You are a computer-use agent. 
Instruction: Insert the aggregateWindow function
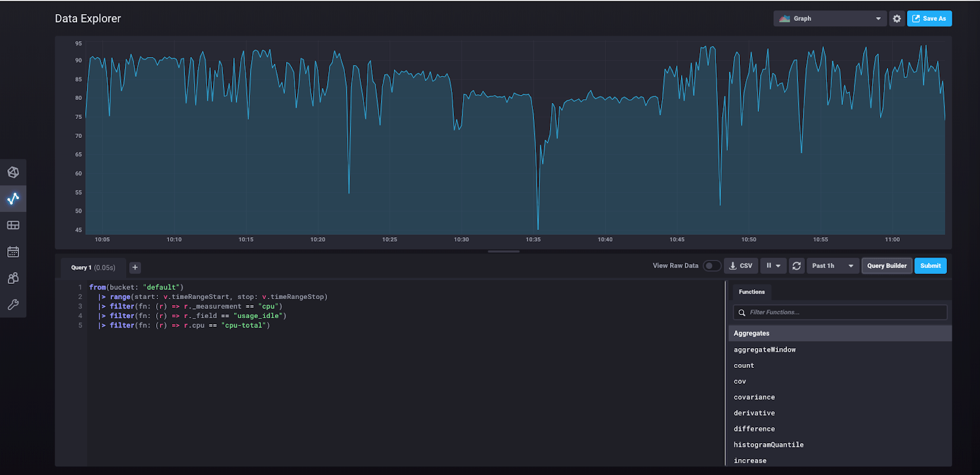coord(765,349)
